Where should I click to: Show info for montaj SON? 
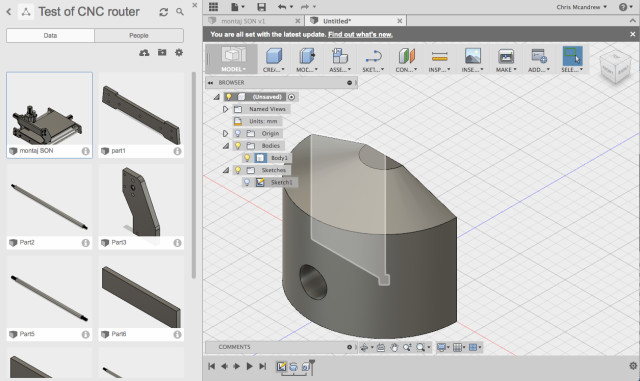[x=85, y=151]
